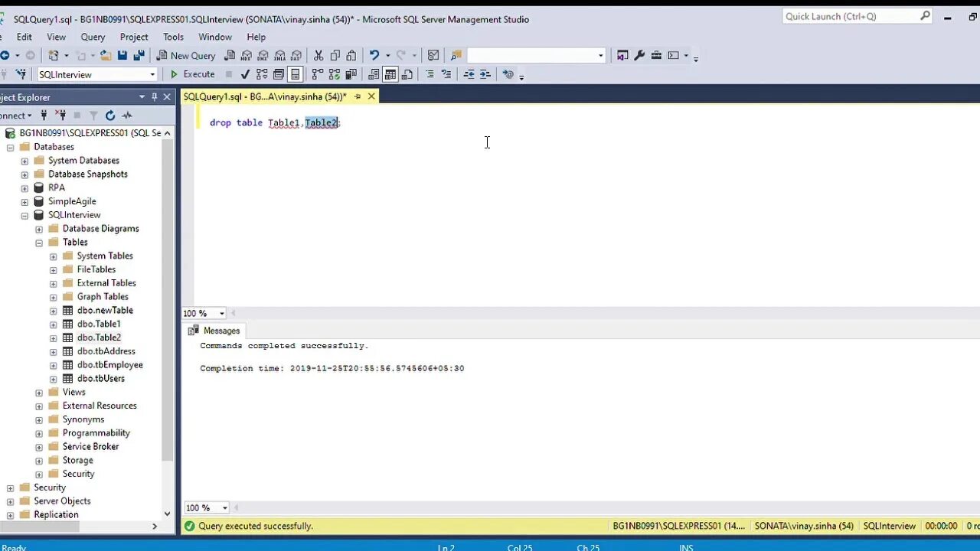The height and width of the screenshot is (551, 980).
Task: Switch to the Messages results tab
Action: (214, 331)
